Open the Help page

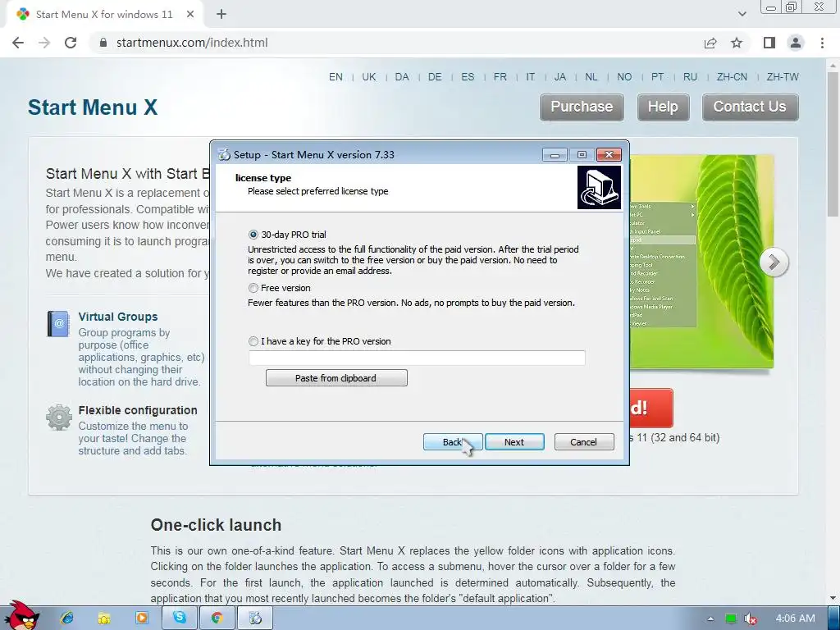coord(663,107)
